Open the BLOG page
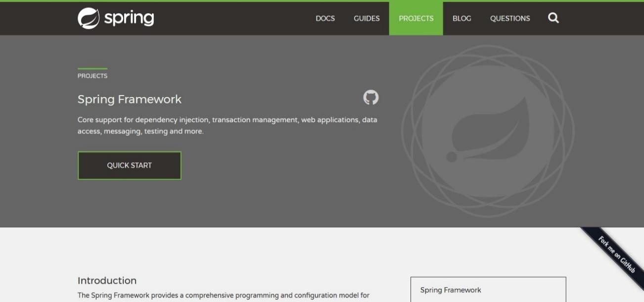 point(461,18)
